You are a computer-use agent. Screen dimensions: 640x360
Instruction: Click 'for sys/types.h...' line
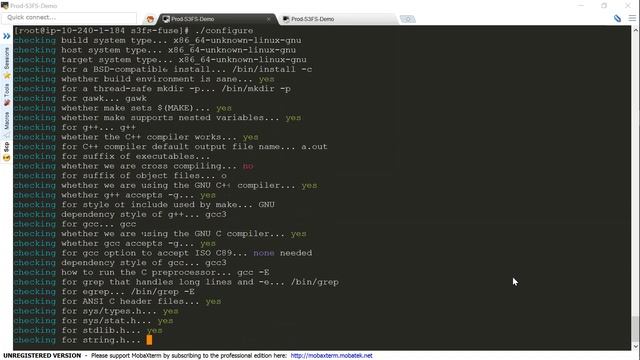click(x=96, y=311)
